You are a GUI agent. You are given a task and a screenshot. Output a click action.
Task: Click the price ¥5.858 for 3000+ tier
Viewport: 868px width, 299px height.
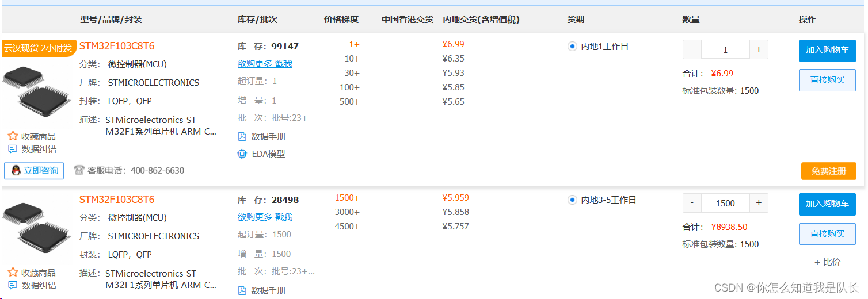click(455, 212)
